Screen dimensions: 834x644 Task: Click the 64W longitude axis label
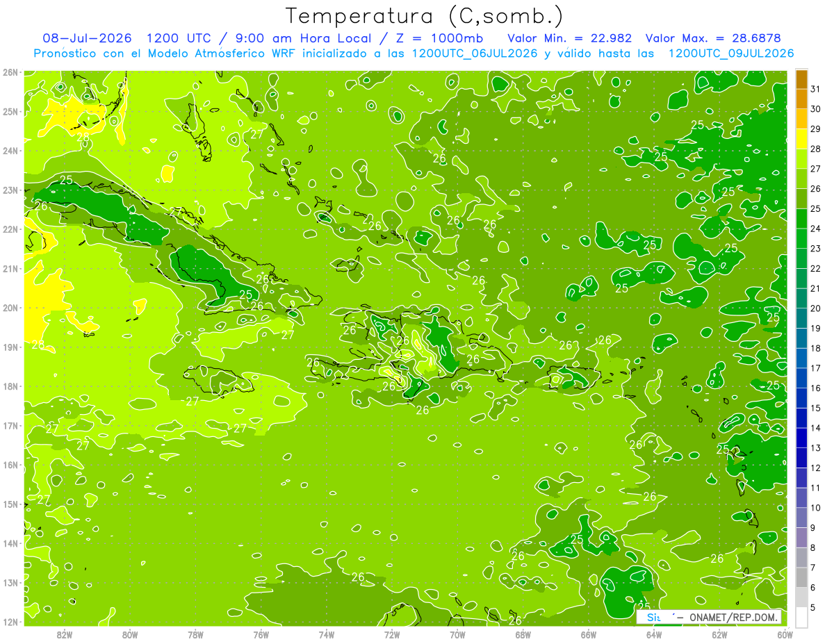[x=654, y=634]
